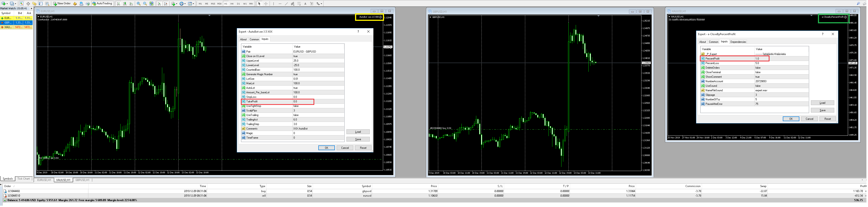Select the equidistant channel tool

pyautogui.click(x=293, y=4)
